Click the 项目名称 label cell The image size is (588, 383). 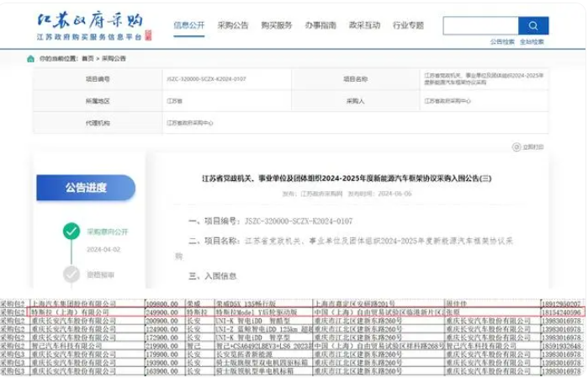click(x=356, y=79)
